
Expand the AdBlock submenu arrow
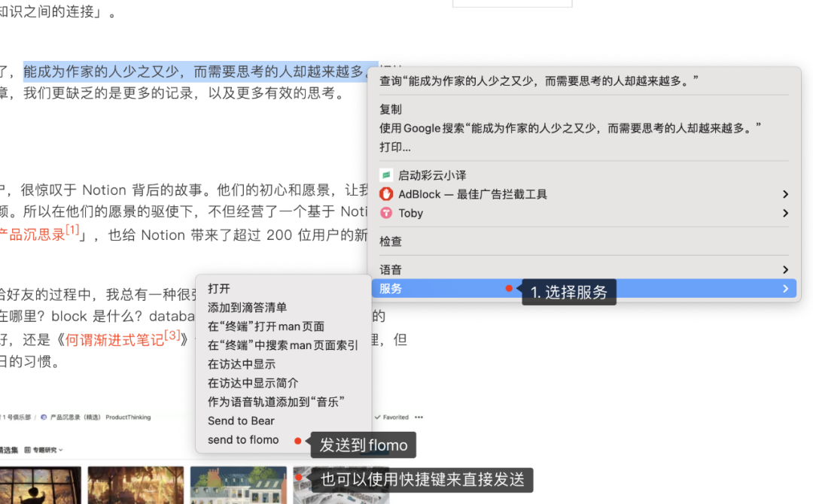(785, 194)
